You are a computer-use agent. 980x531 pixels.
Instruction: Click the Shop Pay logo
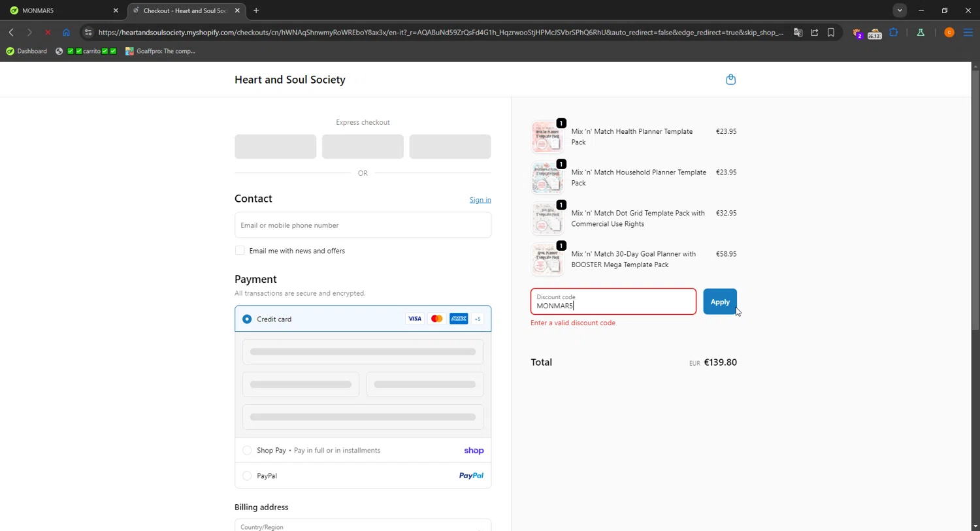point(474,451)
